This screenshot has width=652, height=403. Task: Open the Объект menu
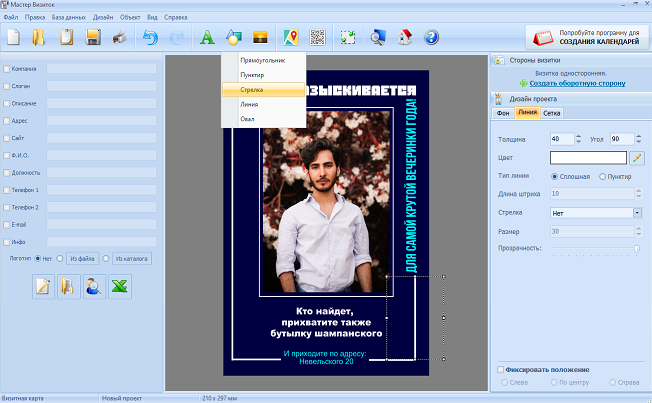(130, 17)
